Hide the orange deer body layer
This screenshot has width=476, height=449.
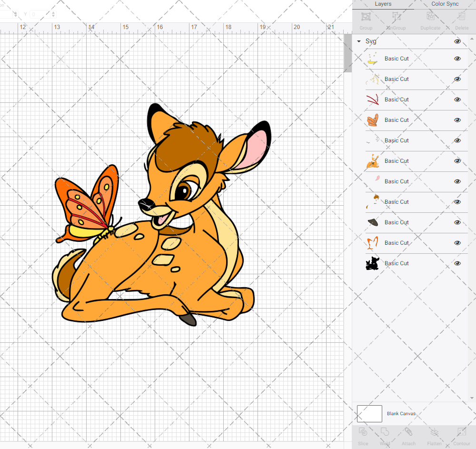(x=457, y=161)
